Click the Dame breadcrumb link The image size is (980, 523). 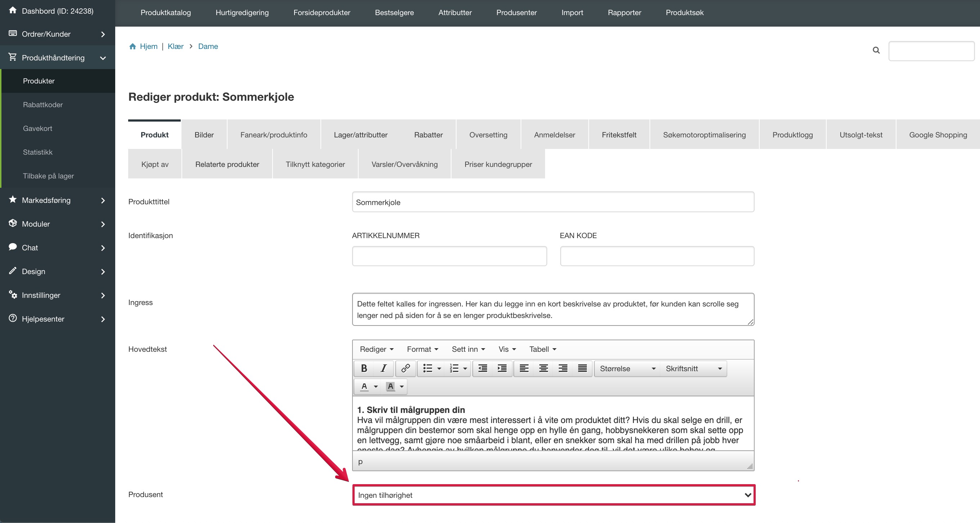[x=208, y=46]
